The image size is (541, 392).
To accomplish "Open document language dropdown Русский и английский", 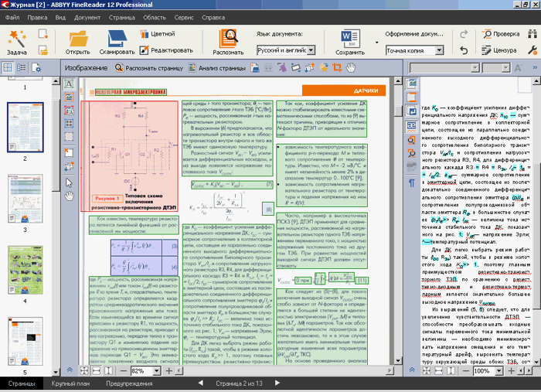I will (310, 50).
